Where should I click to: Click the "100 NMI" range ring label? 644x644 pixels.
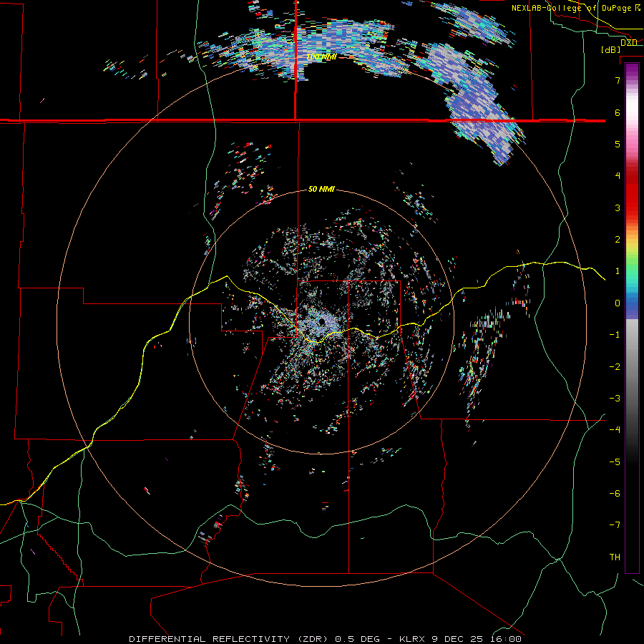[x=321, y=57]
